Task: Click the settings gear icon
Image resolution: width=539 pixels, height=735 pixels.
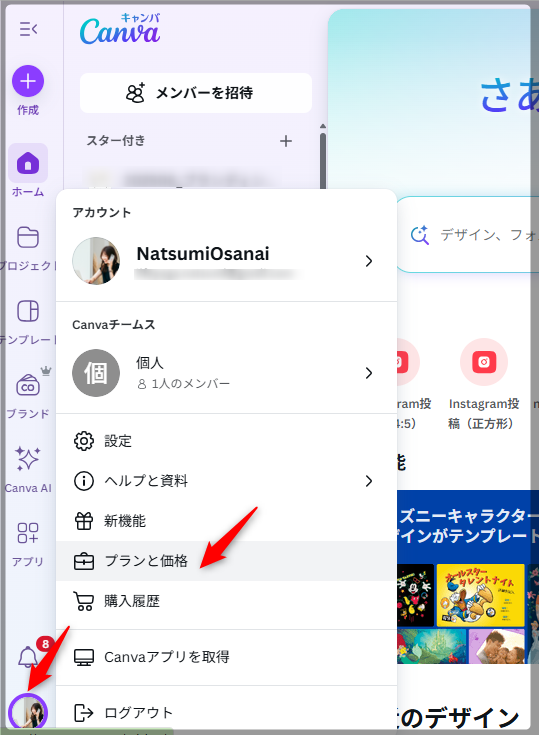Action: tap(84, 441)
